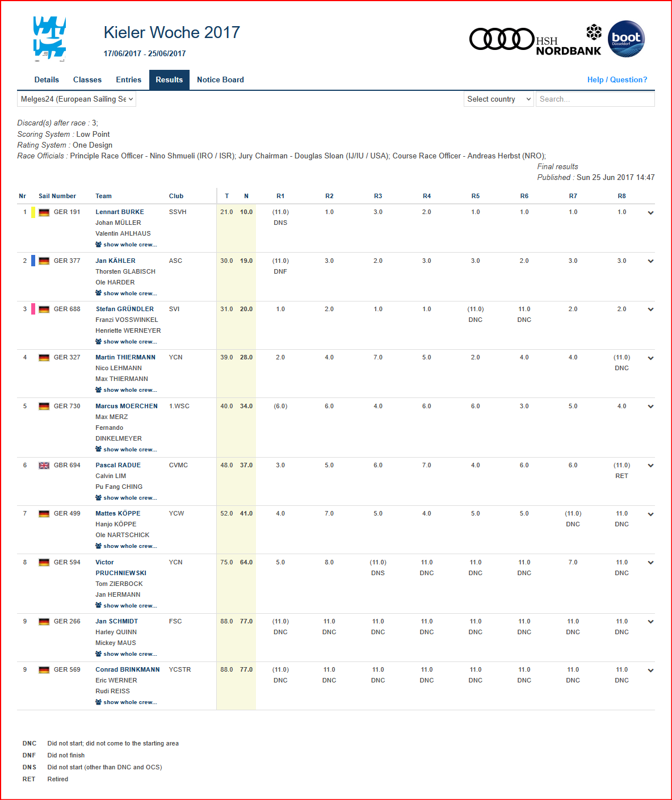Expand row details for GER 327
Screen dimensions: 672x800
[x=650, y=358]
